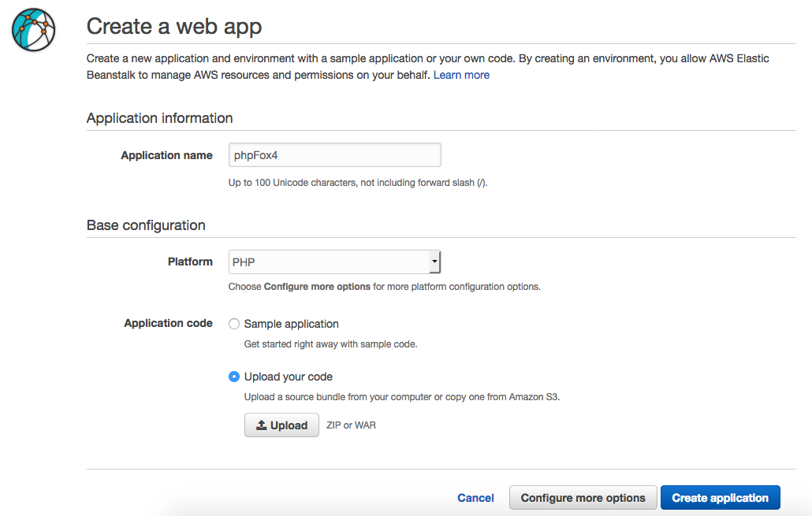Screen dimensions: 812x516
Task: Follow the Learn more link
Action: click(461, 75)
